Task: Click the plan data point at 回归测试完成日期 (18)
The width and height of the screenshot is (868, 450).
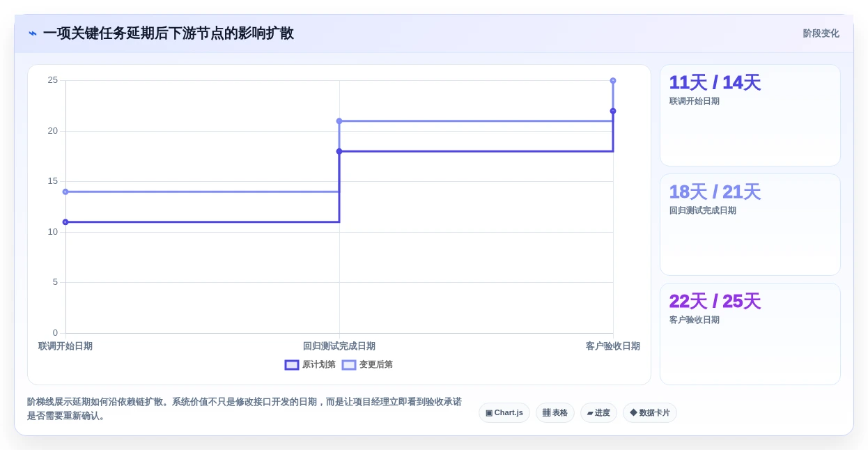Action: tap(339, 151)
